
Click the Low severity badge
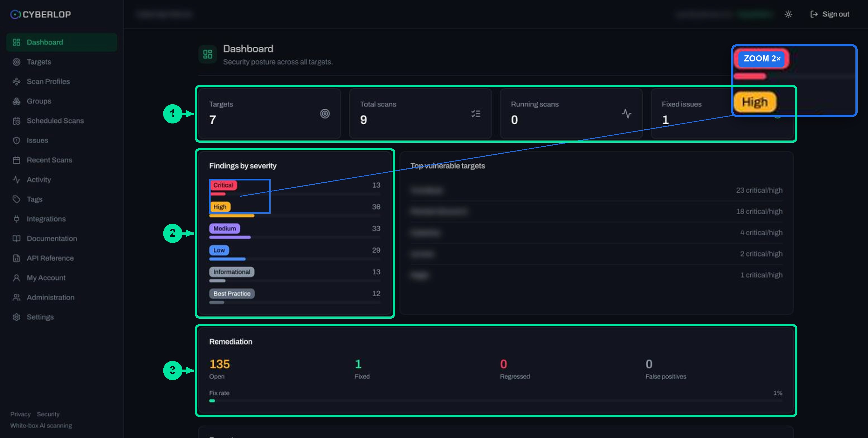point(219,250)
